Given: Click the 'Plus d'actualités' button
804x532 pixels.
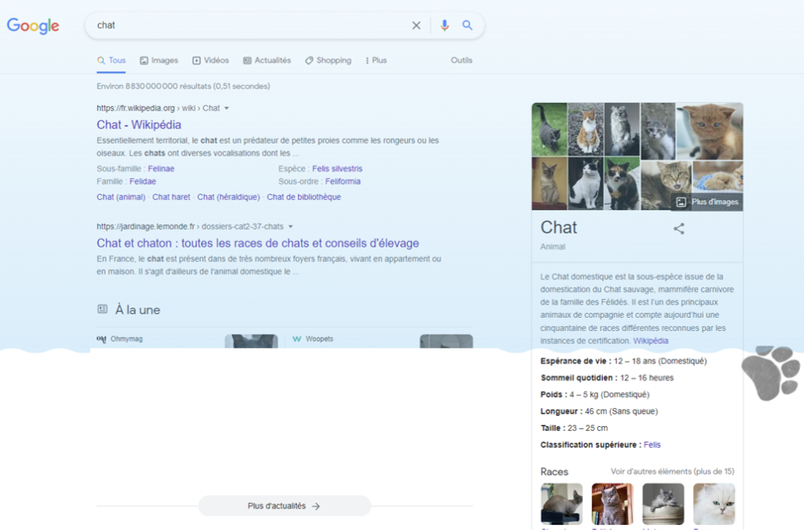Looking at the screenshot, I should (x=284, y=506).
